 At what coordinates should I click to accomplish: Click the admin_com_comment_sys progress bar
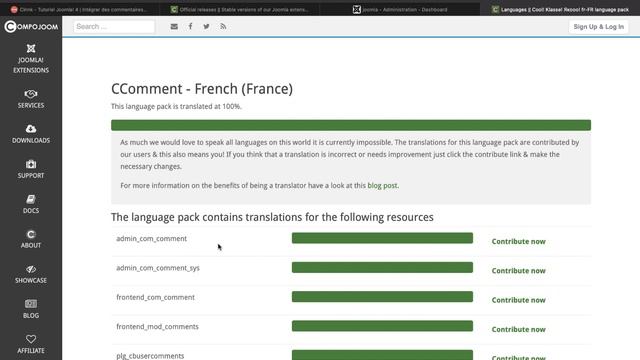382,267
